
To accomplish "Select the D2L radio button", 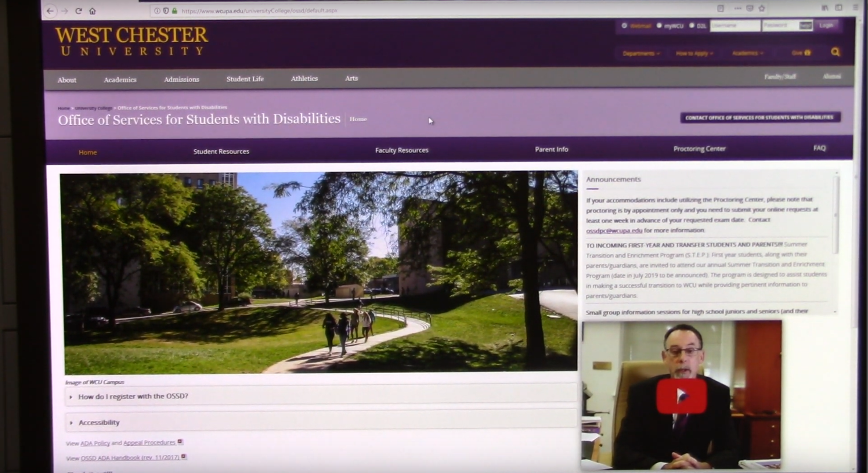I will coord(692,25).
